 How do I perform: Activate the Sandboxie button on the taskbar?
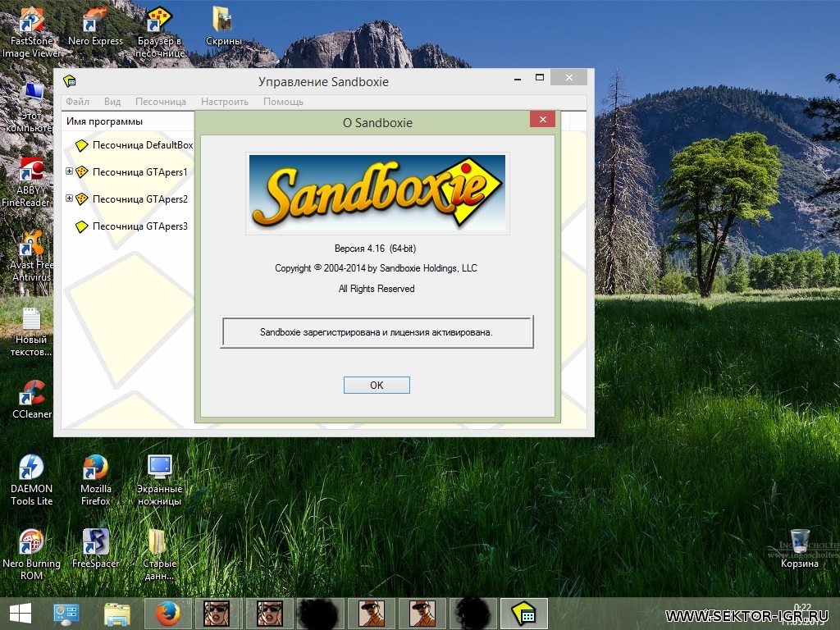click(524, 614)
